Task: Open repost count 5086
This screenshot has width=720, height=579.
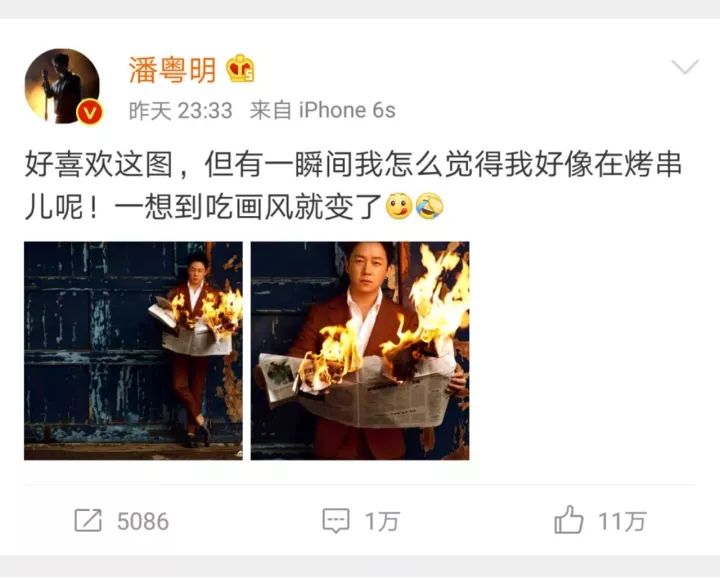Action: coord(143,522)
